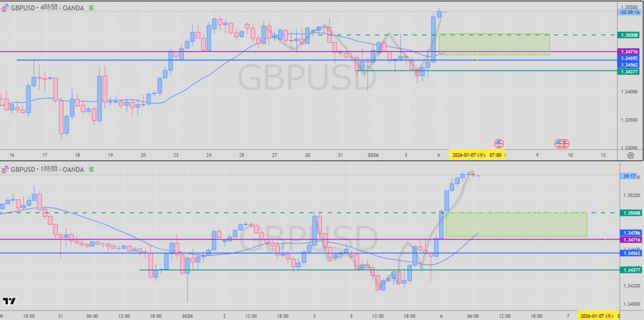Click the TradingView logo in the 1-hour chart

click(9, 302)
